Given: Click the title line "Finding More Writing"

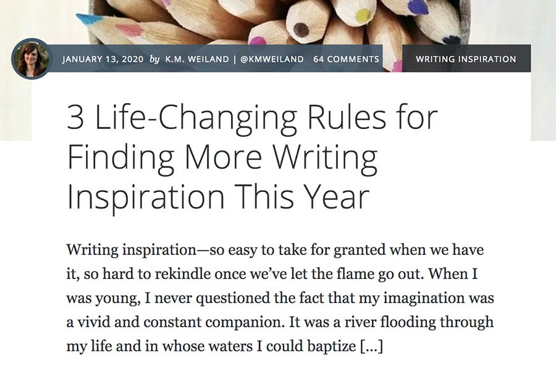Looking at the screenshot, I should point(222,157).
